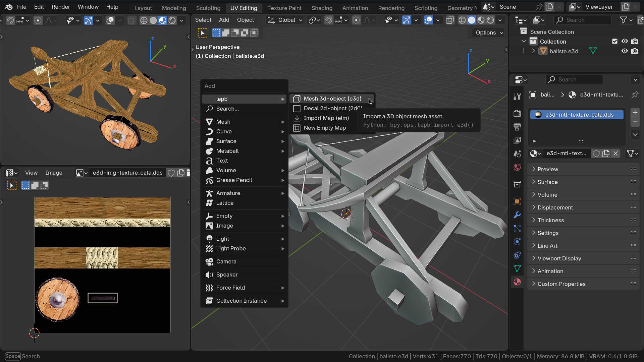Viewport: 644px width, 362px height.
Task: Toggle fake user shield for texture image
Action: [171, 173]
